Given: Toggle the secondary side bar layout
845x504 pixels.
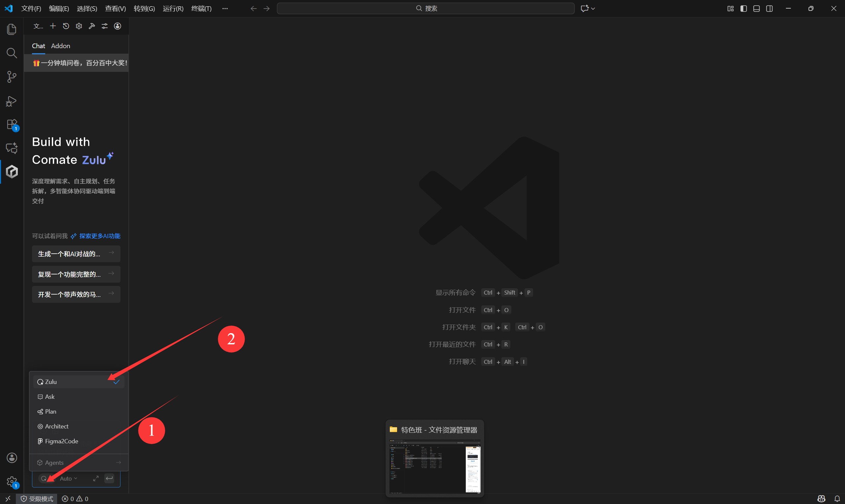Looking at the screenshot, I should pos(769,9).
